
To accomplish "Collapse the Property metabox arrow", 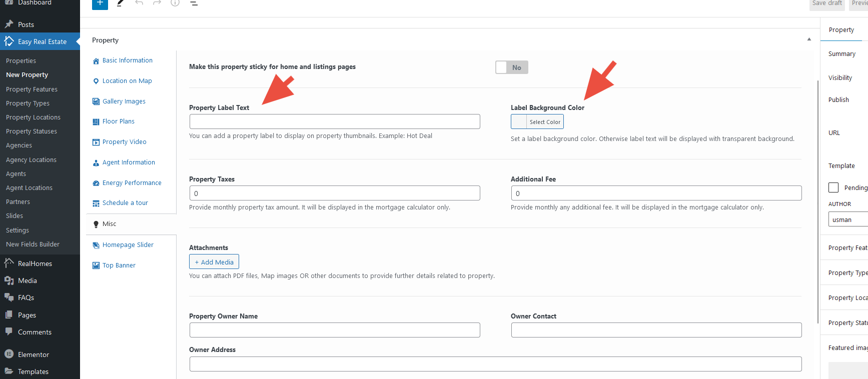I will (809, 39).
